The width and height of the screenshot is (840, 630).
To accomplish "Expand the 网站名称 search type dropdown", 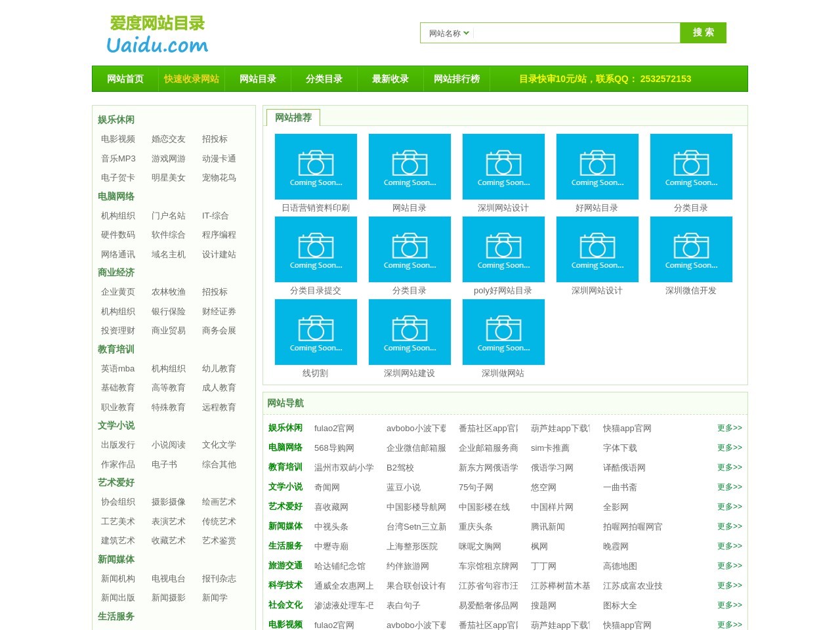I will click(449, 33).
